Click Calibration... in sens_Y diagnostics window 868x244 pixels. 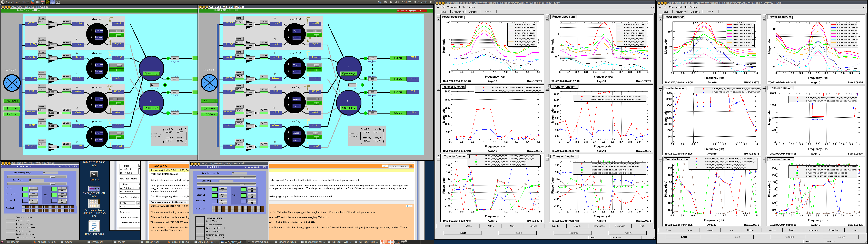(x=834, y=230)
